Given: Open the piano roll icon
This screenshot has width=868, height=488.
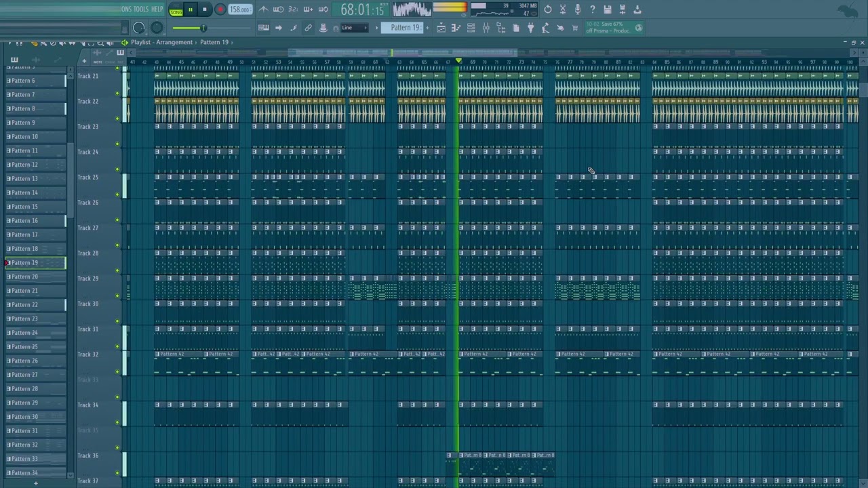Looking at the screenshot, I should (456, 28).
